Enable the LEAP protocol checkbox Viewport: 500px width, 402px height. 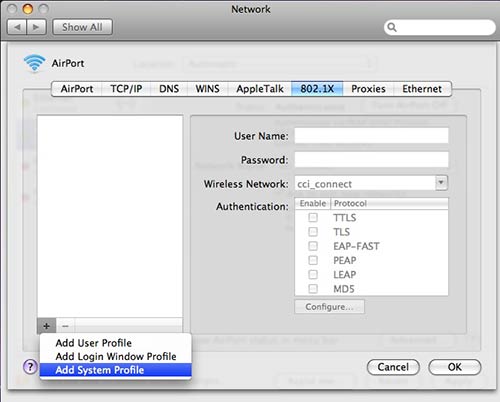click(x=313, y=274)
